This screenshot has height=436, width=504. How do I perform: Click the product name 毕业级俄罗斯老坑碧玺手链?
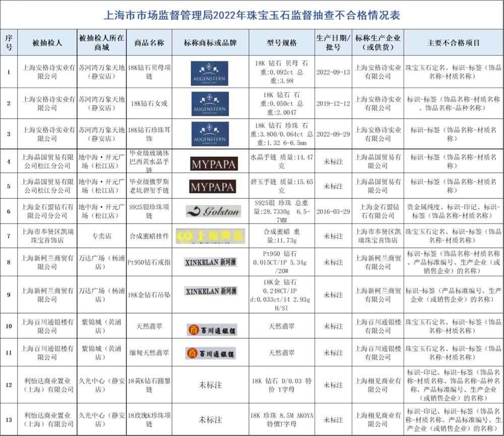149,186
